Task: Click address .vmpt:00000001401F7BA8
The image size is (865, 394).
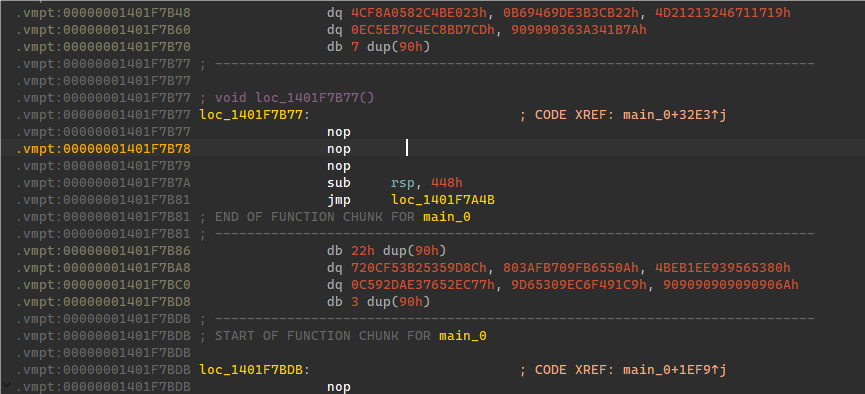Action: (103, 268)
